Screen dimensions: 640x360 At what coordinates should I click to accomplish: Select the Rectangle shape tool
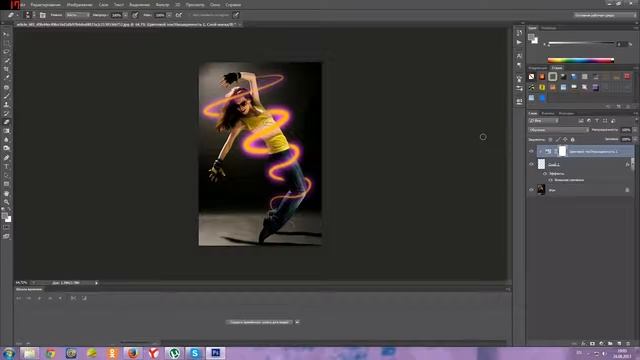(6, 184)
